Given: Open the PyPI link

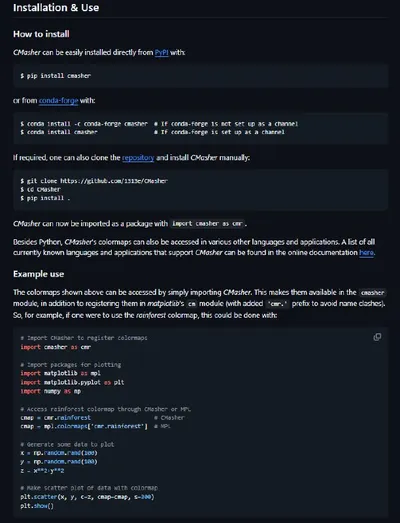Looking at the screenshot, I should 161,52.
